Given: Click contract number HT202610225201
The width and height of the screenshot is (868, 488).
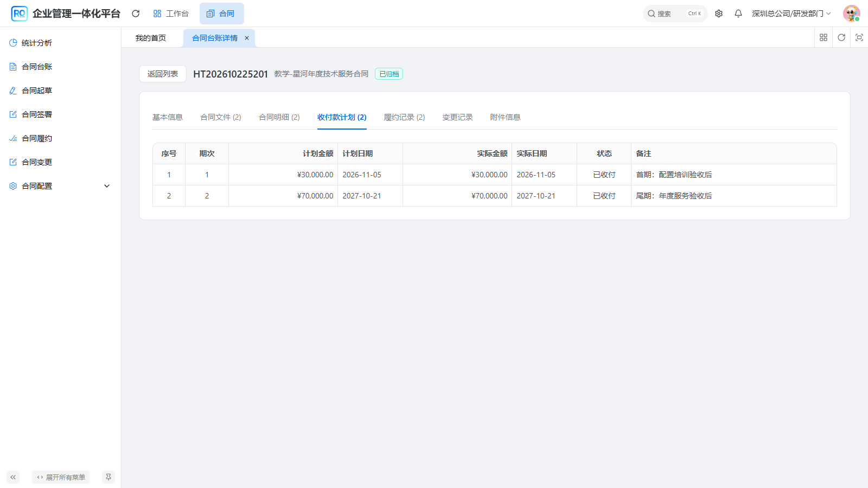Looking at the screenshot, I should [x=231, y=74].
